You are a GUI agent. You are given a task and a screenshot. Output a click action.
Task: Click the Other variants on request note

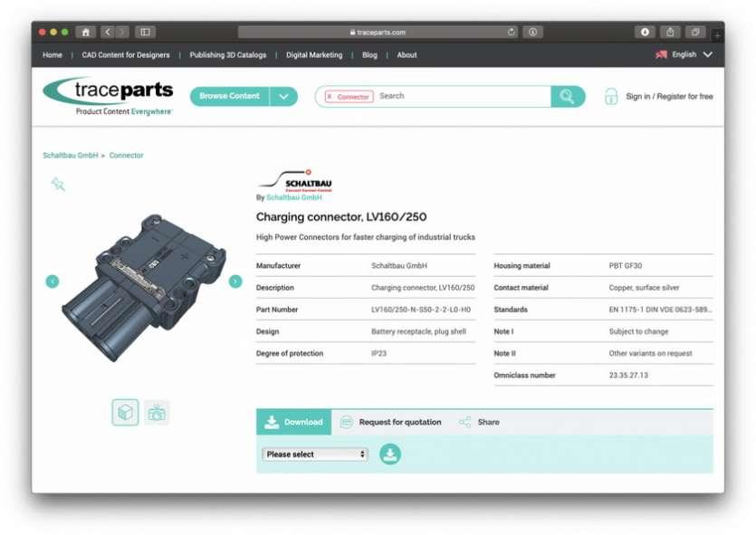(x=650, y=353)
